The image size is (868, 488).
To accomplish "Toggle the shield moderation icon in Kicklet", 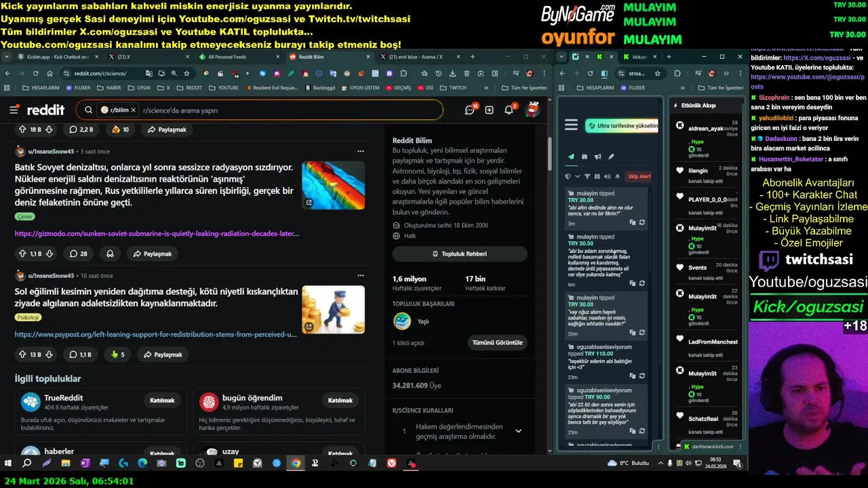I will click(568, 176).
